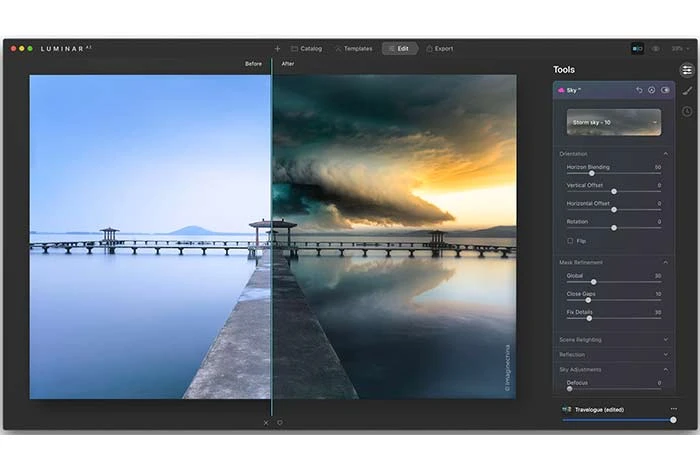Click the Export button
Screen dimensions: 700x470
tap(439, 48)
